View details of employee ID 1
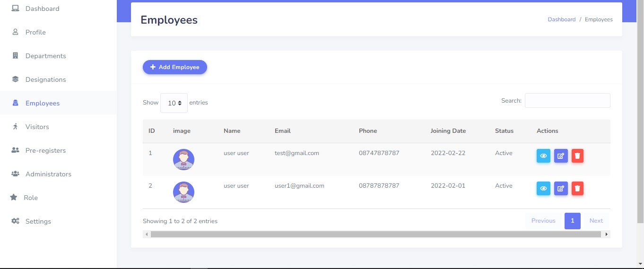644x269 pixels. [543, 156]
